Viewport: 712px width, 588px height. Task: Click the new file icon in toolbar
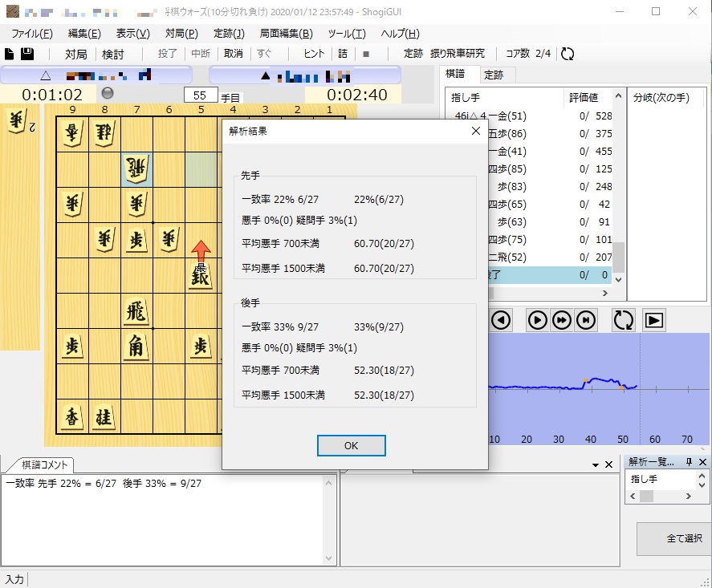point(9,54)
